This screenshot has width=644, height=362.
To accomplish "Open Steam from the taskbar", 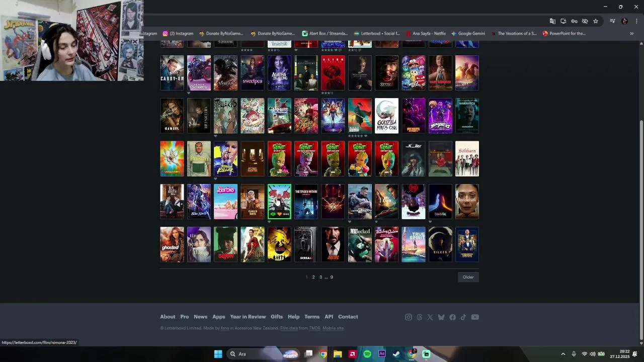I will click(x=396, y=354).
